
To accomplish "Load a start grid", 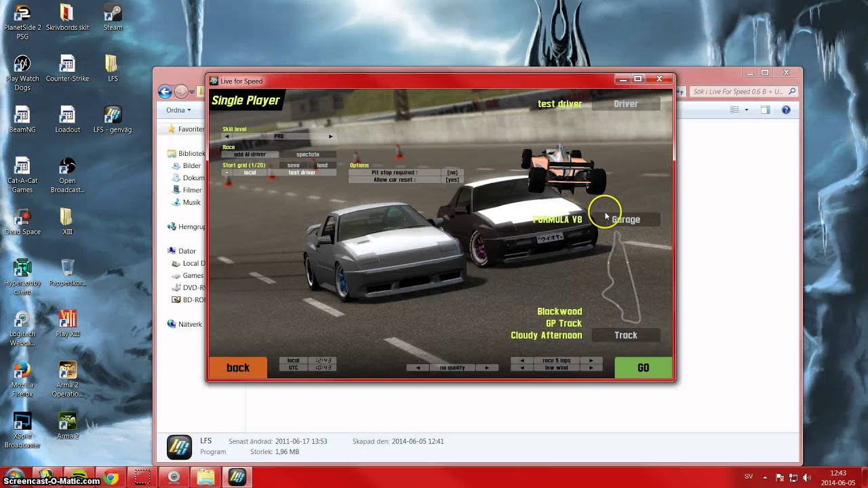I will point(322,165).
